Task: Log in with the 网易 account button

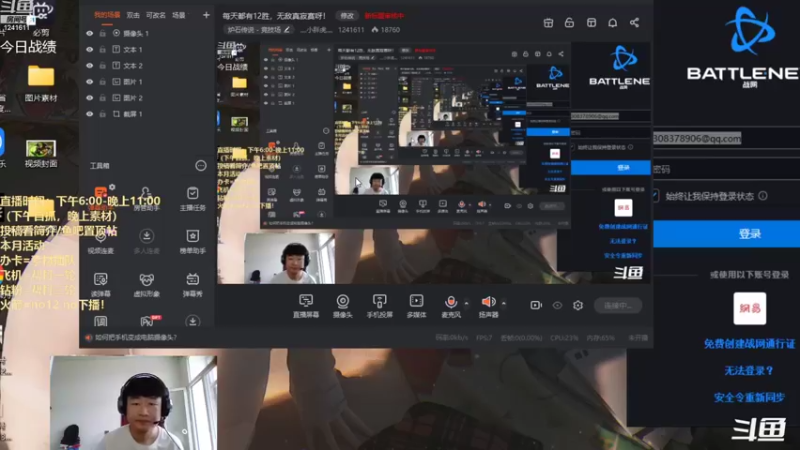Action: tap(749, 309)
